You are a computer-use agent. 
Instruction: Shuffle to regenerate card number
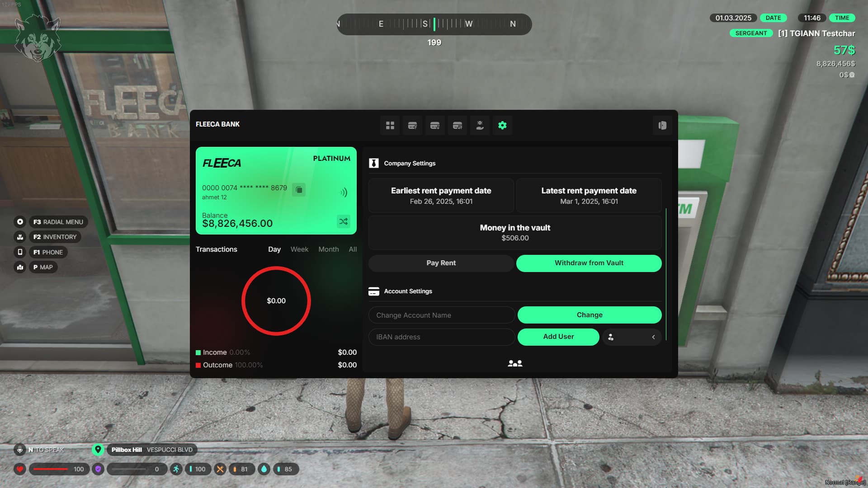click(343, 221)
